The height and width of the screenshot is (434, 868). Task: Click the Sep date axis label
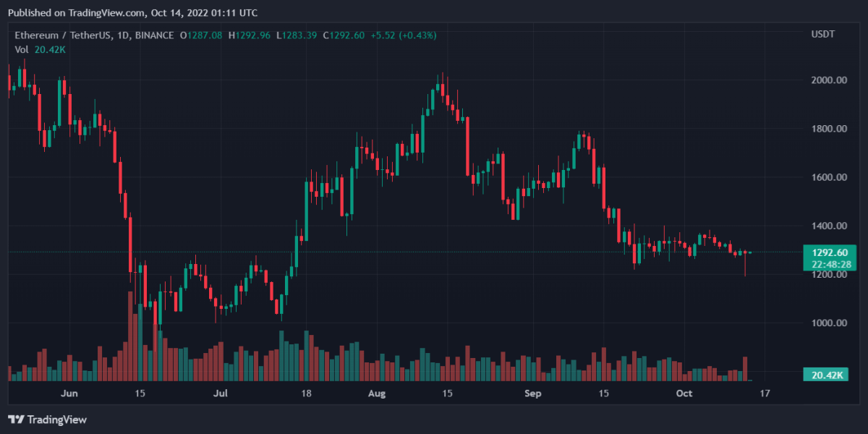(x=532, y=393)
